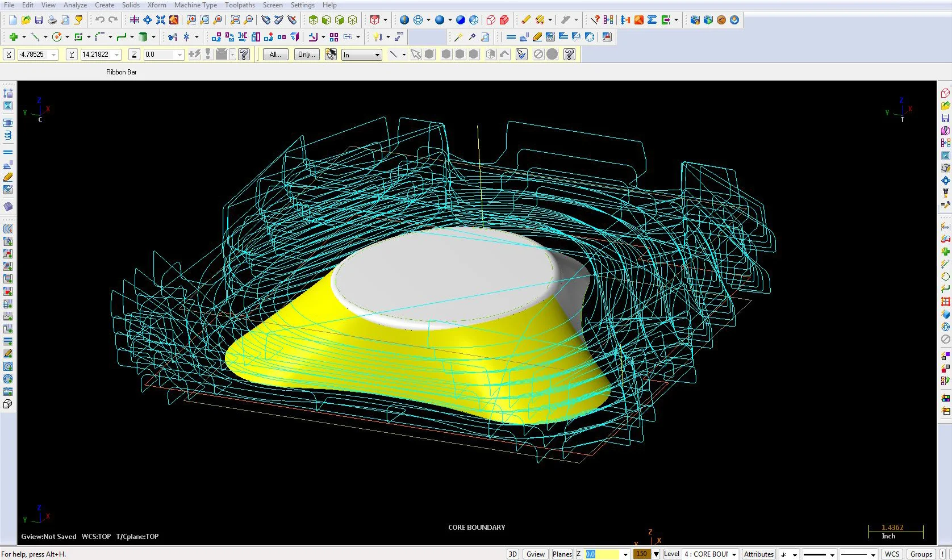
Task: Toggle the X coordinate lock button
Action: 9,55
